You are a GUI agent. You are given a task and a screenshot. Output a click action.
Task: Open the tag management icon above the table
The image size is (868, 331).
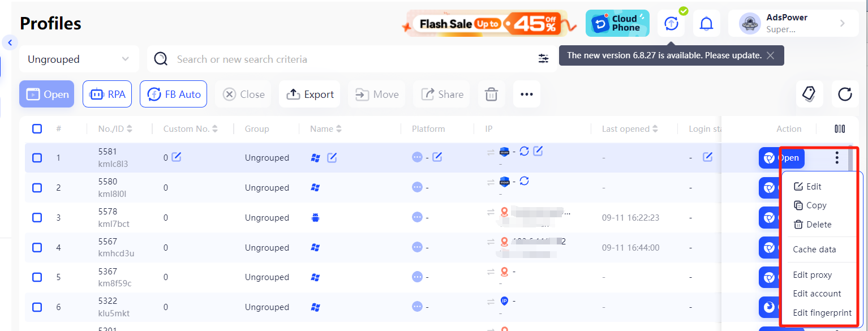click(809, 94)
